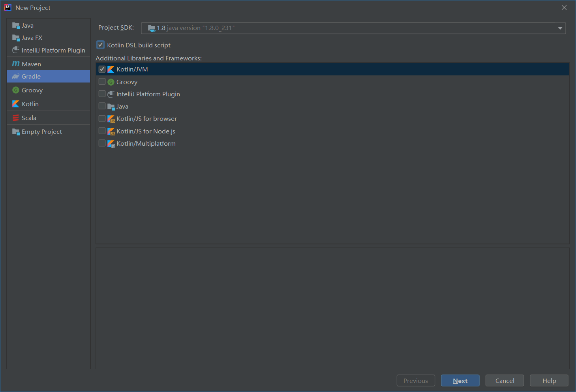
Task: Click the IntelliJ IDEA logo in title bar
Action: pos(8,8)
